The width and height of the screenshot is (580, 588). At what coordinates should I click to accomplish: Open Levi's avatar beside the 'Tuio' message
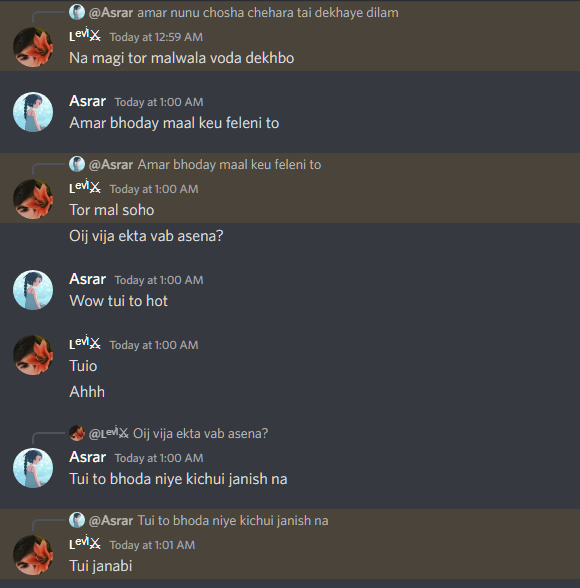pyautogui.click(x=33, y=355)
